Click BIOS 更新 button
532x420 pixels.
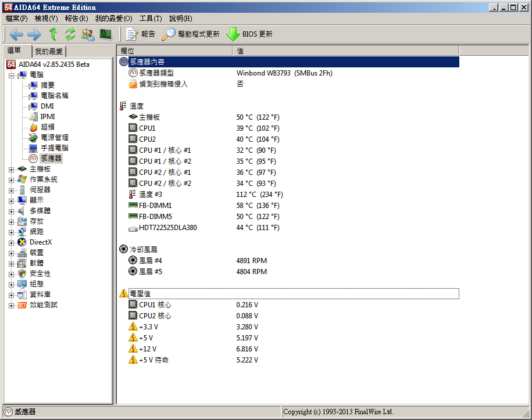249,34
